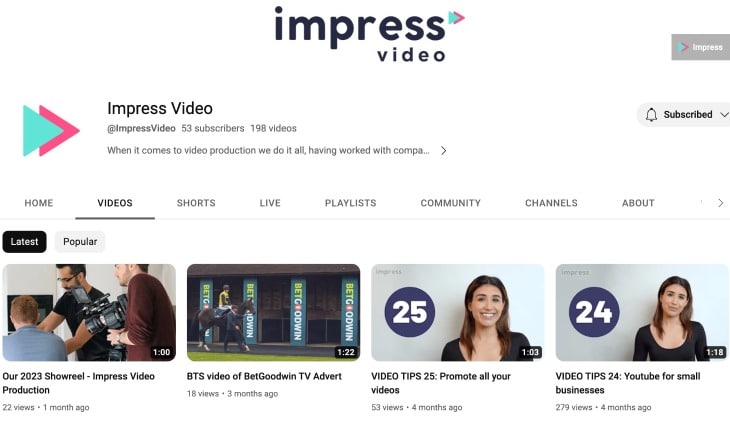Open the About tab

[638, 203]
